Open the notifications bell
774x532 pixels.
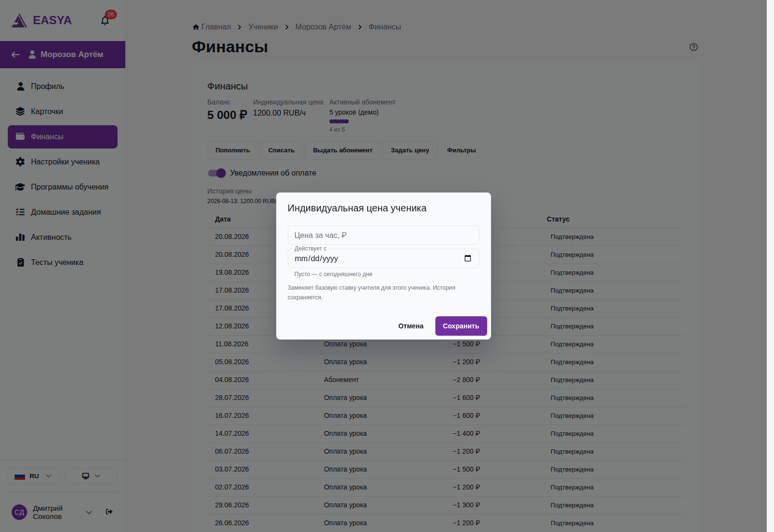point(105,20)
